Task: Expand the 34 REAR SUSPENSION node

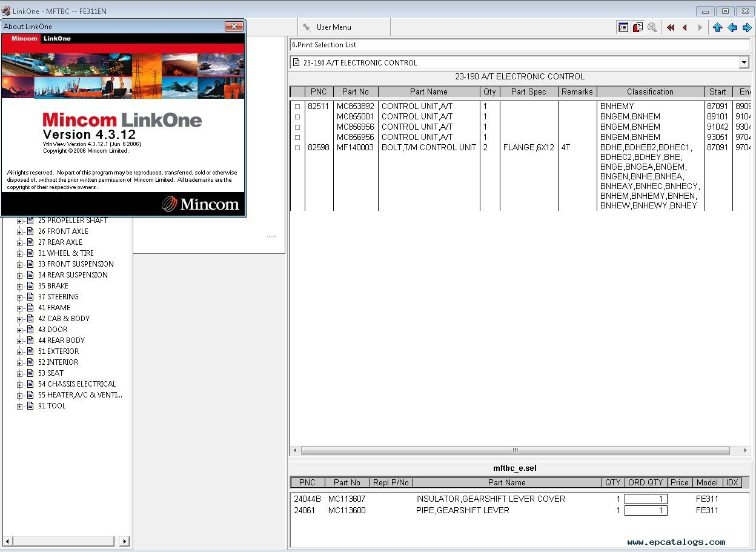Action: [x=19, y=275]
